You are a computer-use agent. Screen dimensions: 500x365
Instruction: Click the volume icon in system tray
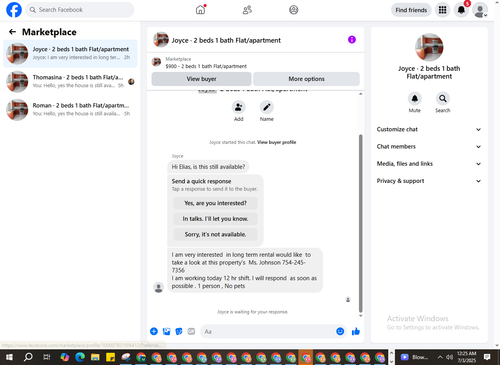pyautogui.click(x=449, y=357)
